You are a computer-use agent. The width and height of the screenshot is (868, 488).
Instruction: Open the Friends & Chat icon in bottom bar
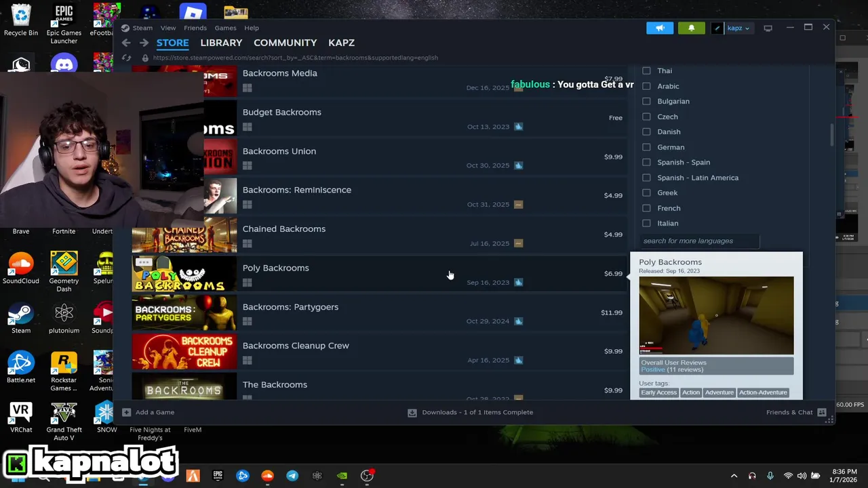822,412
